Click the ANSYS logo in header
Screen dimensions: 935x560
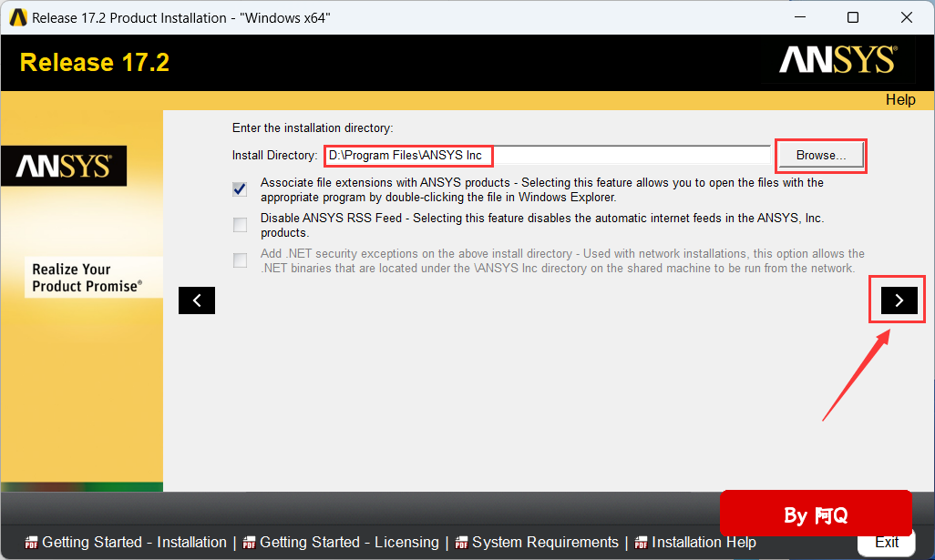[x=837, y=60]
